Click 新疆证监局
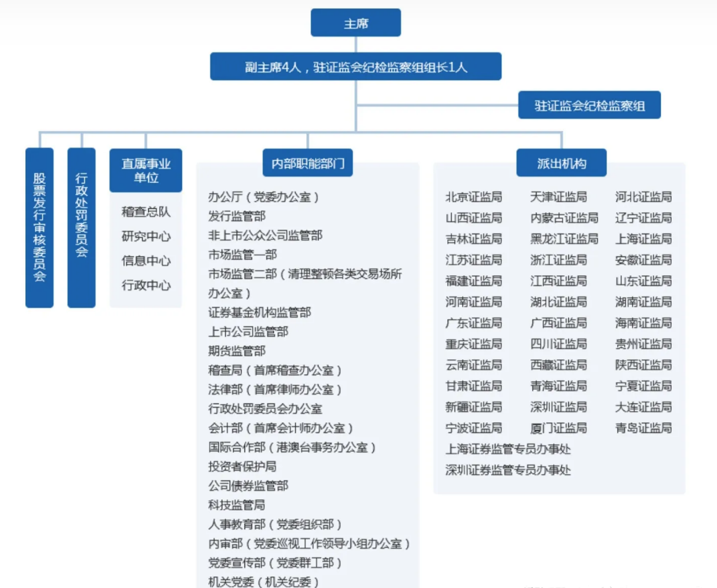Viewport: 717px width, 588px height. tap(474, 407)
